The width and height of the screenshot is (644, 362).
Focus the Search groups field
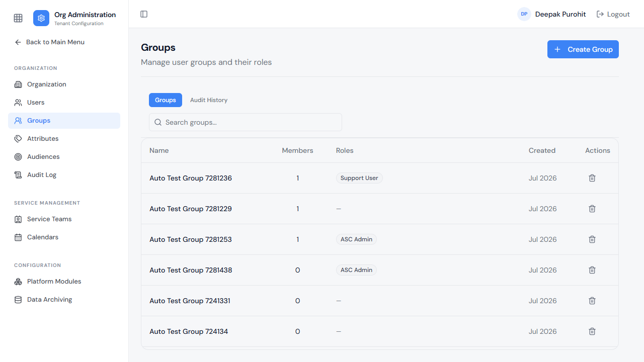pyautogui.click(x=246, y=122)
